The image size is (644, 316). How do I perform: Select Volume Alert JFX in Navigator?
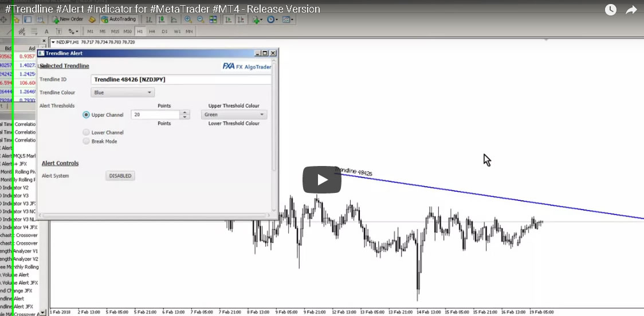pos(19,283)
